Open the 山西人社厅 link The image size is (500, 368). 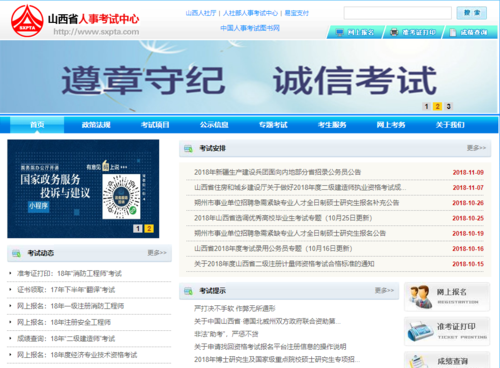pos(201,13)
